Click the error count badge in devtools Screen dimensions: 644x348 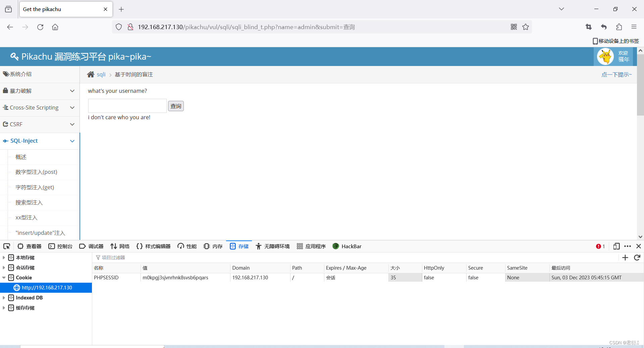coord(600,247)
